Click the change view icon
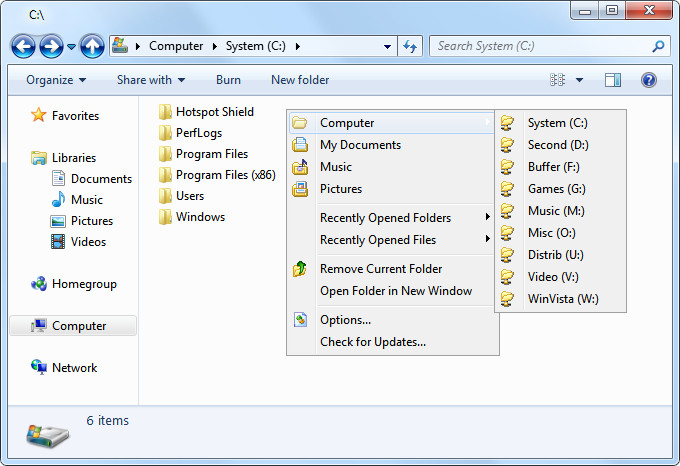 pyautogui.click(x=557, y=80)
